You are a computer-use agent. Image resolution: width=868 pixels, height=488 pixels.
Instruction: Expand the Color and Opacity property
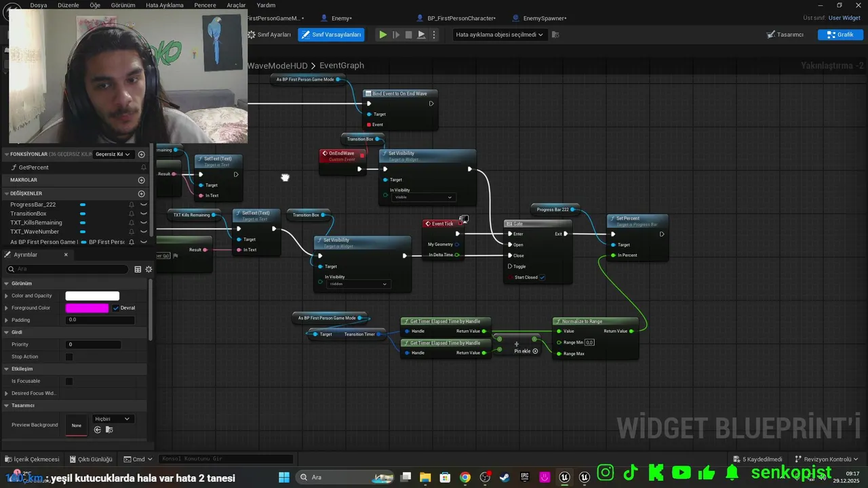point(7,296)
